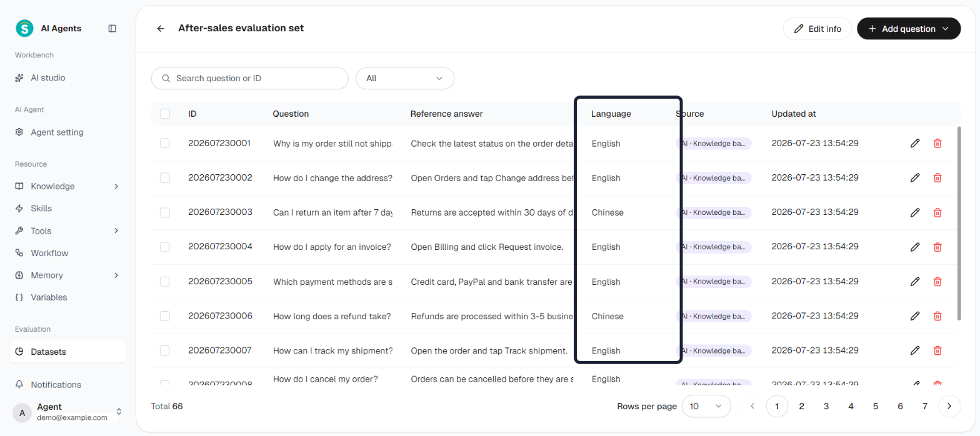
Task: Click 'Open Billing and click Request invoice.'
Action: coord(487,247)
